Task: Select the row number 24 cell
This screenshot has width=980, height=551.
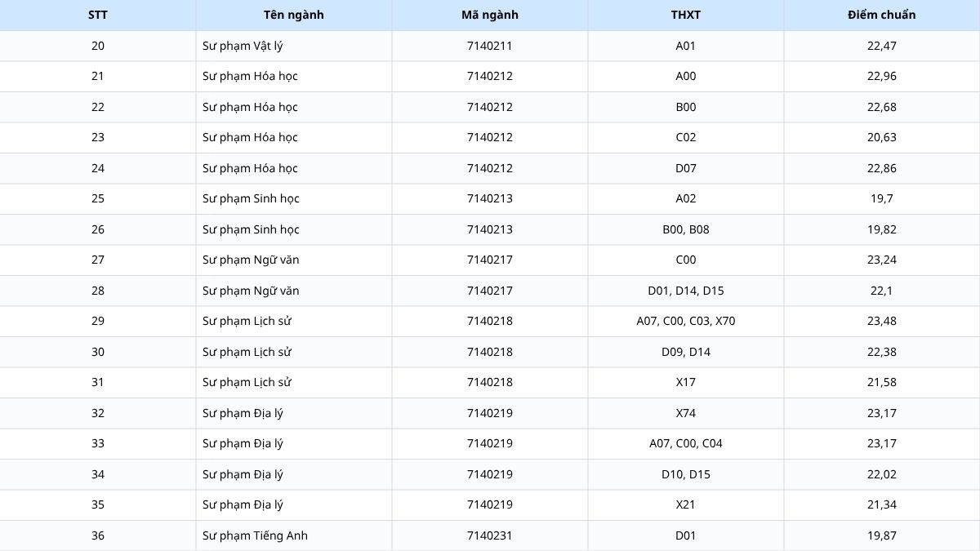Action: 98,168
